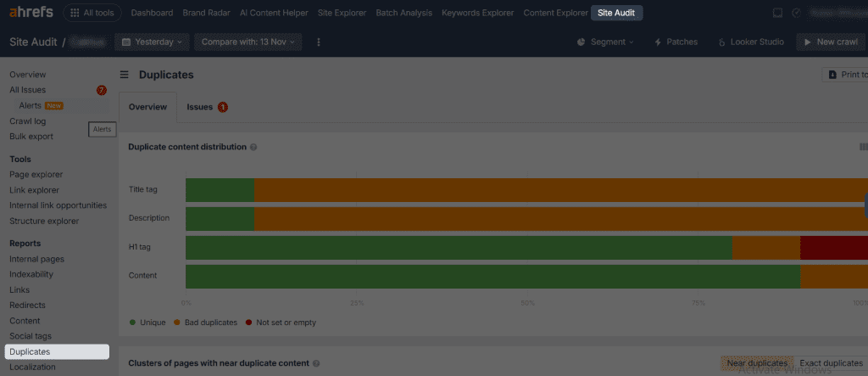Open Internal pages report
The height and width of the screenshot is (376, 868).
36,259
